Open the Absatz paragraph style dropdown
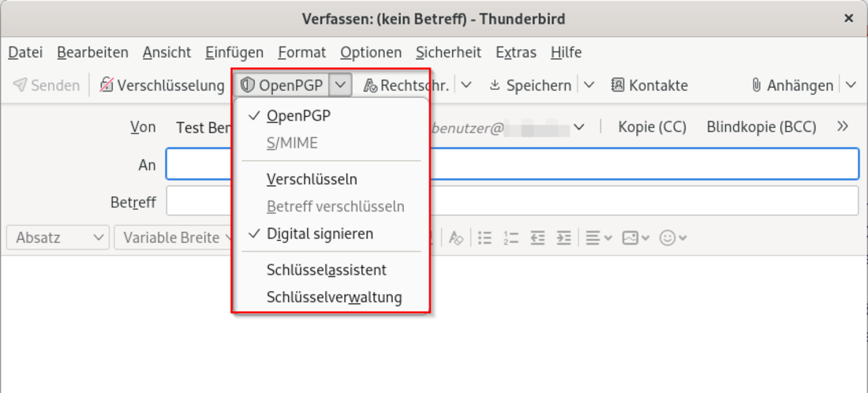The height and width of the screenshot is (393, 868). (x=58, y=238)
